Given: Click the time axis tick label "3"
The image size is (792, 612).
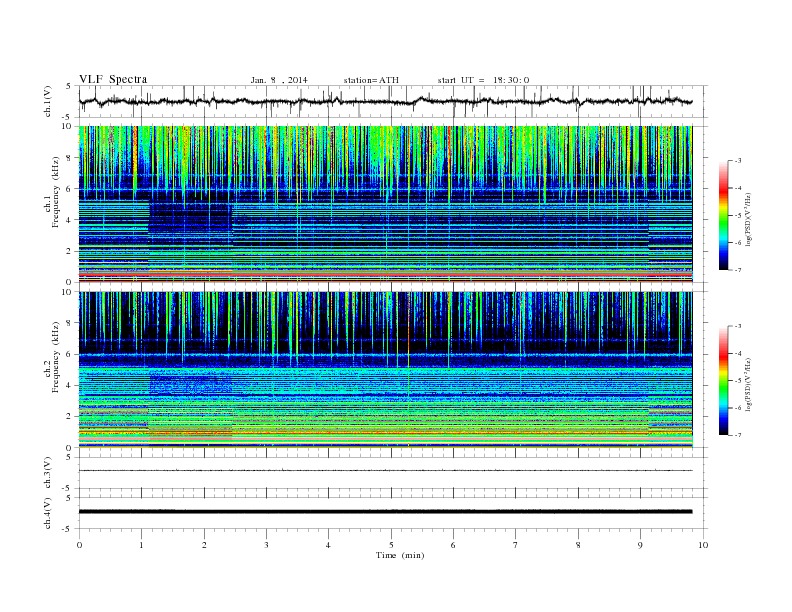Looking at the screenshot, I should pos(266,545).
